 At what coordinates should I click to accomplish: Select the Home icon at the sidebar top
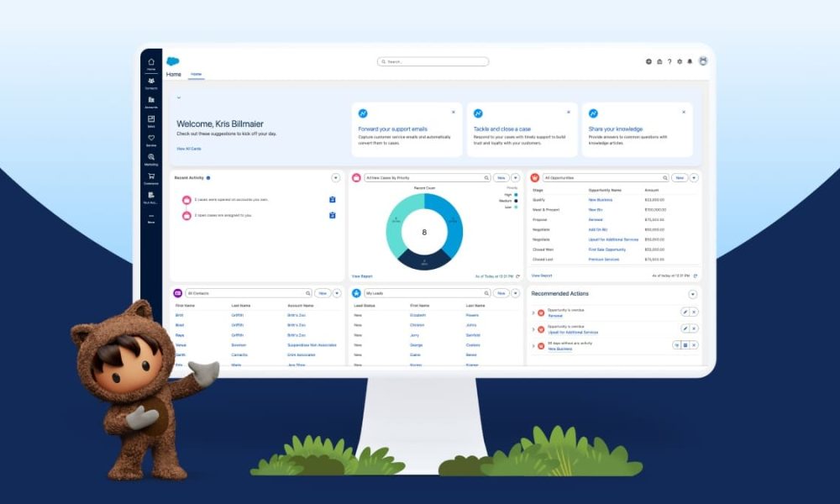[x=151, y=62]
